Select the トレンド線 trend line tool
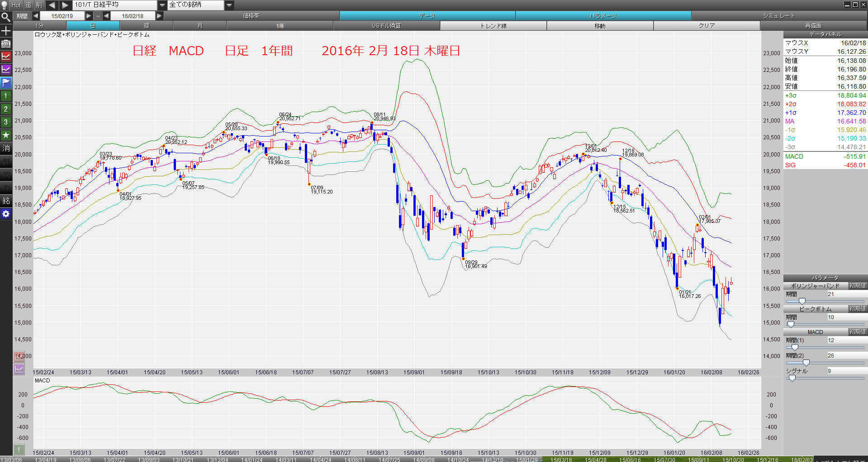The height and width of the screenshot is (462, 868). (x=493, y=26)
